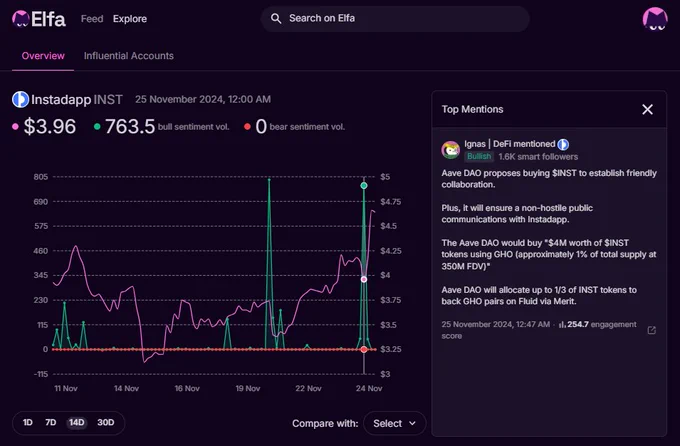The image size is (680, 446).
Task: Click the $3.25 price axis label
Action: coord(390,349)
